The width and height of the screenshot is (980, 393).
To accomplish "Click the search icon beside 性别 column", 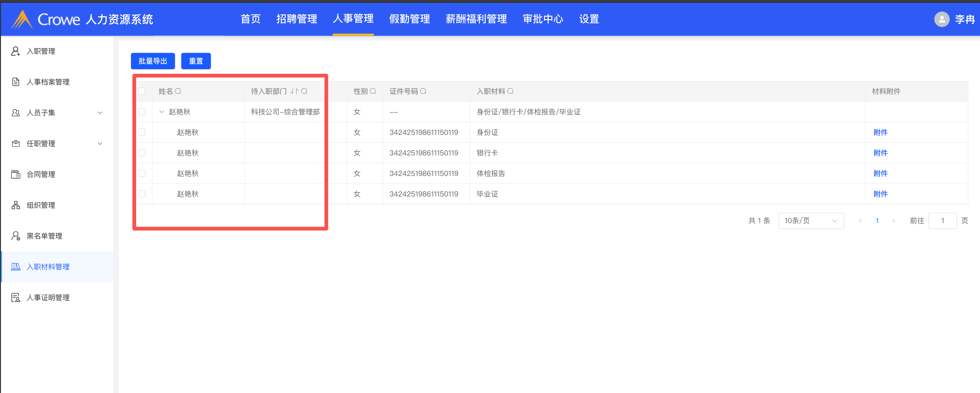I will 373,91.
